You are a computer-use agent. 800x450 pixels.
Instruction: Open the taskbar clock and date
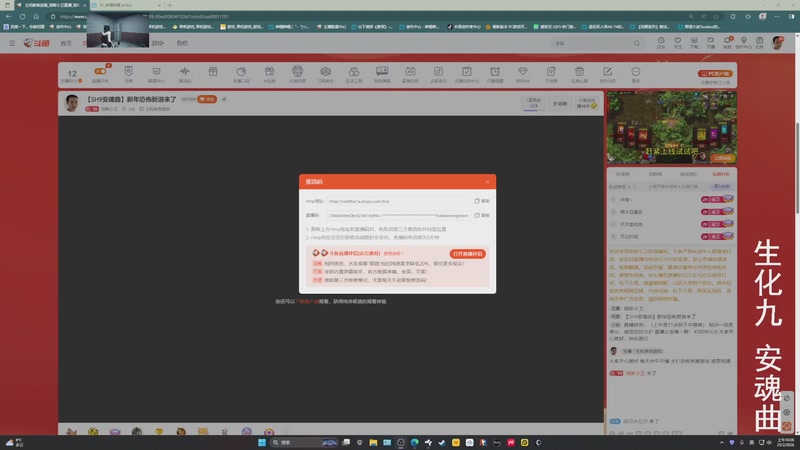785,442
